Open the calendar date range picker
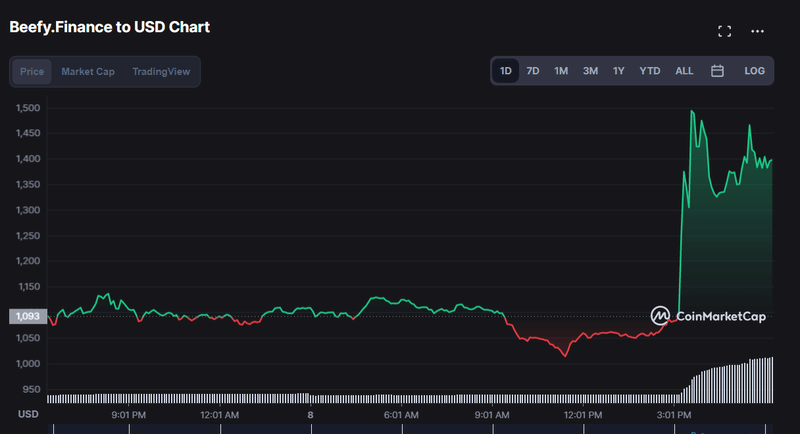The height and width of the screenshot is (434, 800). point(717,71)
